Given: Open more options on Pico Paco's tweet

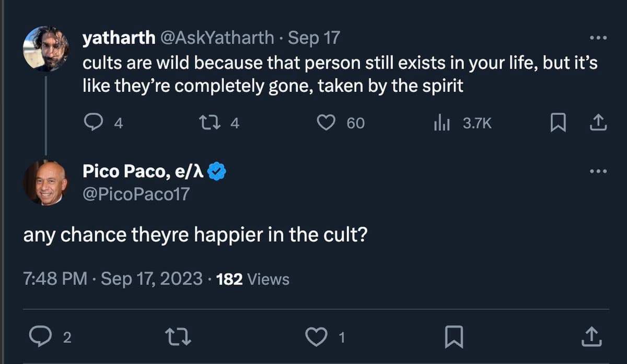Looking at the screenshot, I should coord(598,171).
